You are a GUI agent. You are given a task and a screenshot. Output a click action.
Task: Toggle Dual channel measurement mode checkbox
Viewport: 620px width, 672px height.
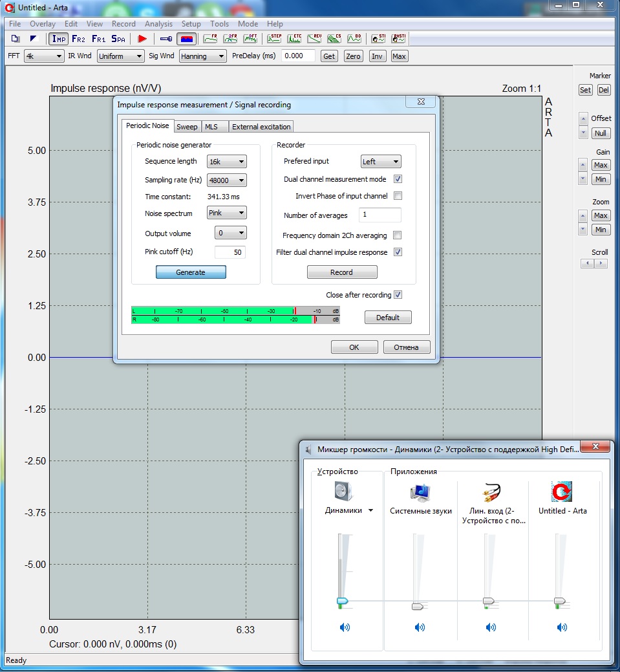tap(398, 179)
